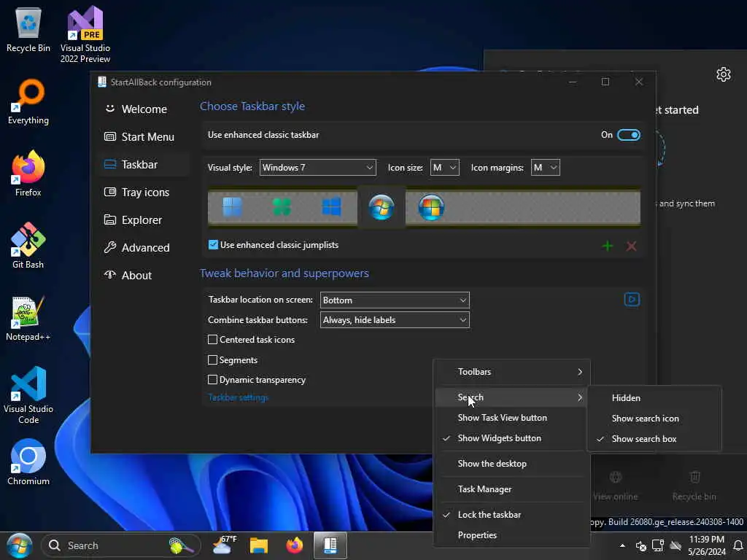Choose Show the desktop in context menu
Viewport: 747px width, 560px height.
pos(512,464)
